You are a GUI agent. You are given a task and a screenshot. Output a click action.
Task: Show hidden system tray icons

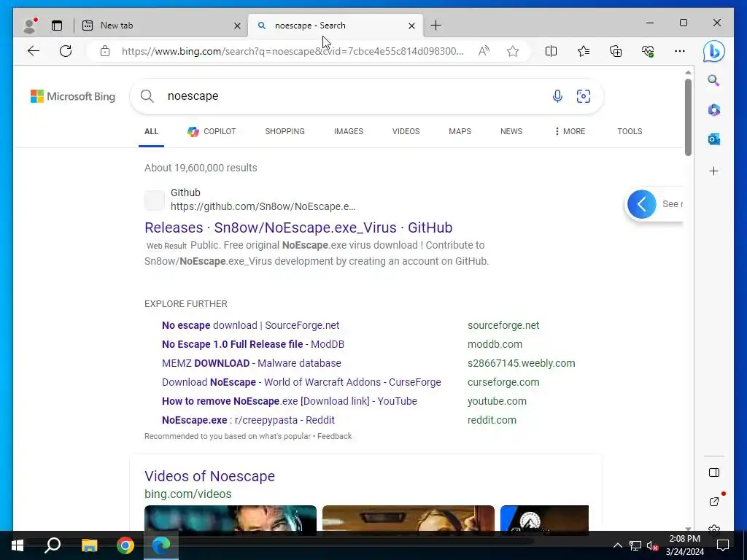[617, 545]
